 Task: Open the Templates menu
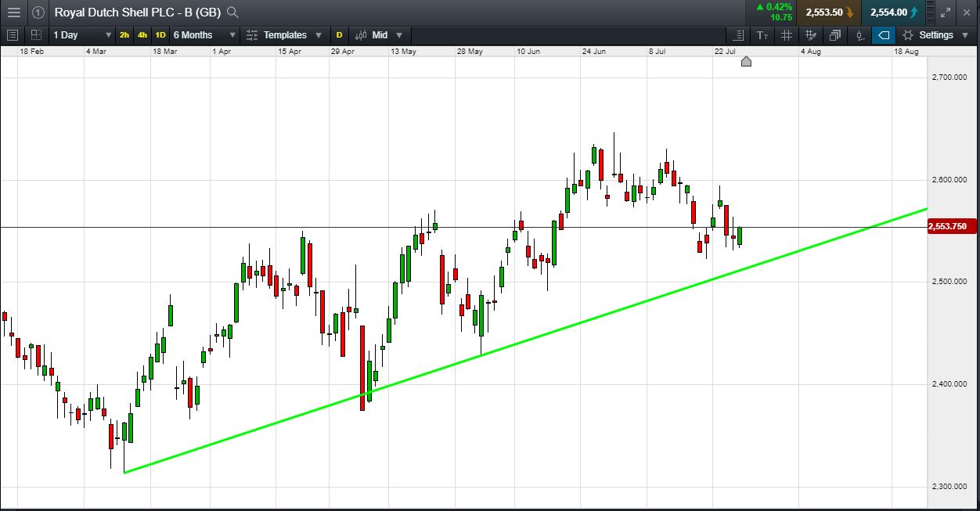(x=284, y=35)
